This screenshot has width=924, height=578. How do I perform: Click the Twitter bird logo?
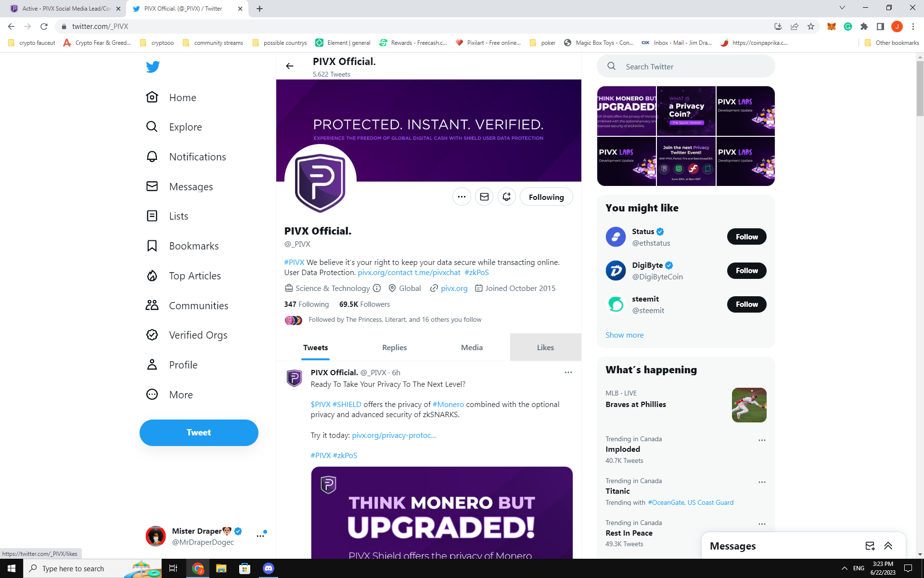point(153,67)
